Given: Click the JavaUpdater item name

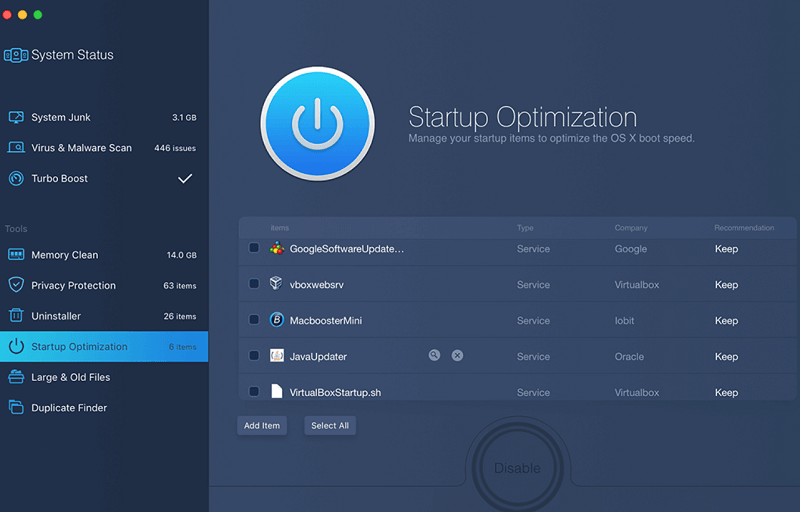Looking at the screenshot, I should [318, 356].
